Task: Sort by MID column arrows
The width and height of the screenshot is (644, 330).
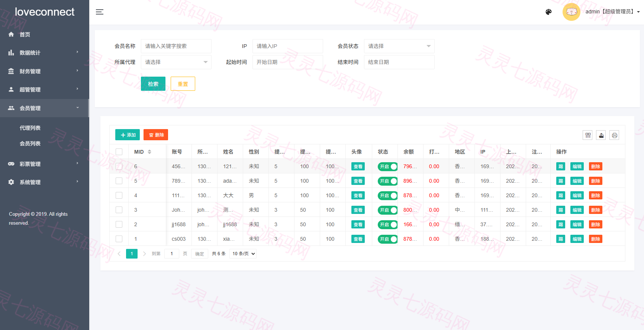Action: tap(149, 152)
